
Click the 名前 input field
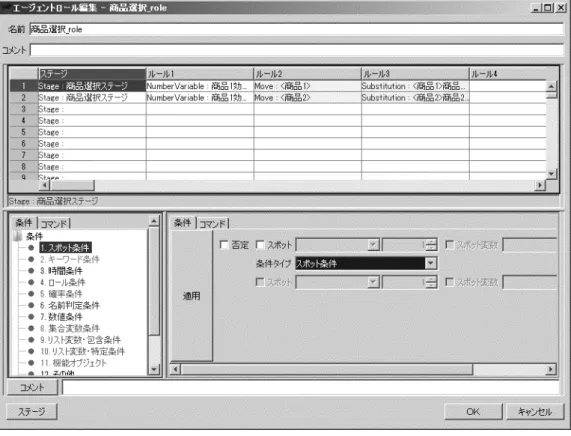[x=296, y=29]
